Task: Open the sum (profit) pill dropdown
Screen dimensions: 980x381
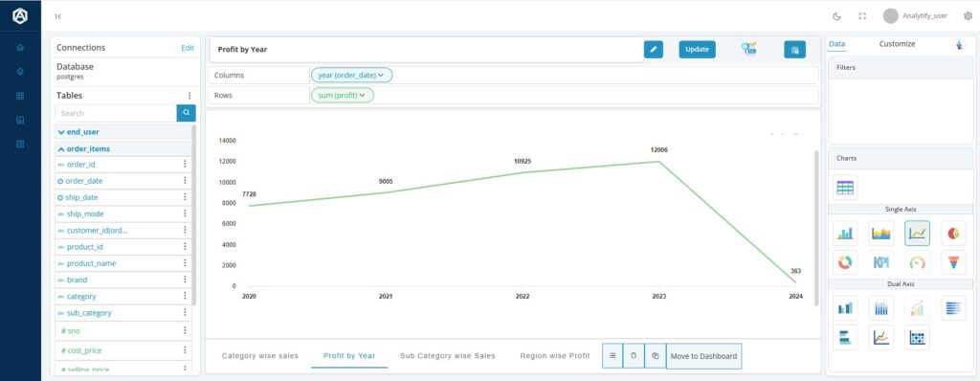Action: (x=342, y=95)
